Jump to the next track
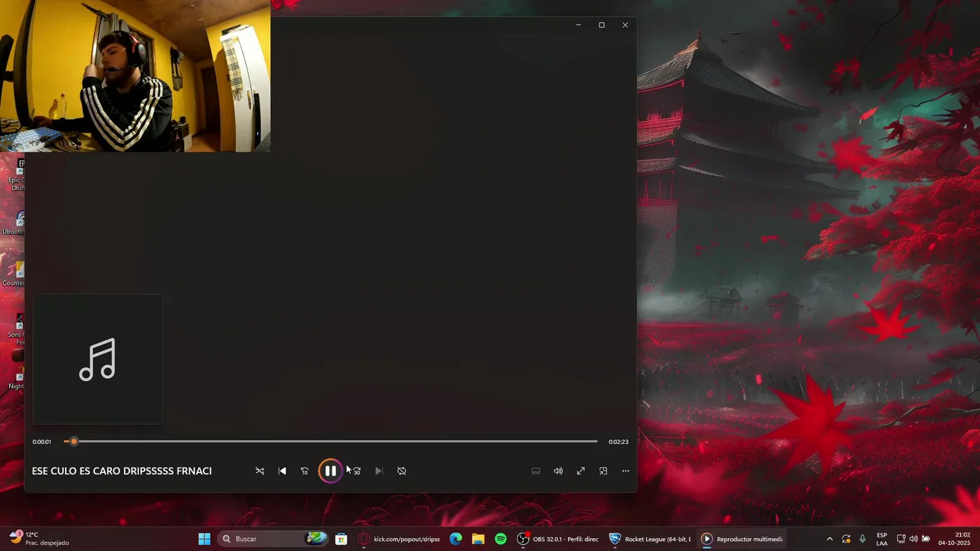This screenshot has width=980, height=551. pyautogui.click(x=378, y=471)
